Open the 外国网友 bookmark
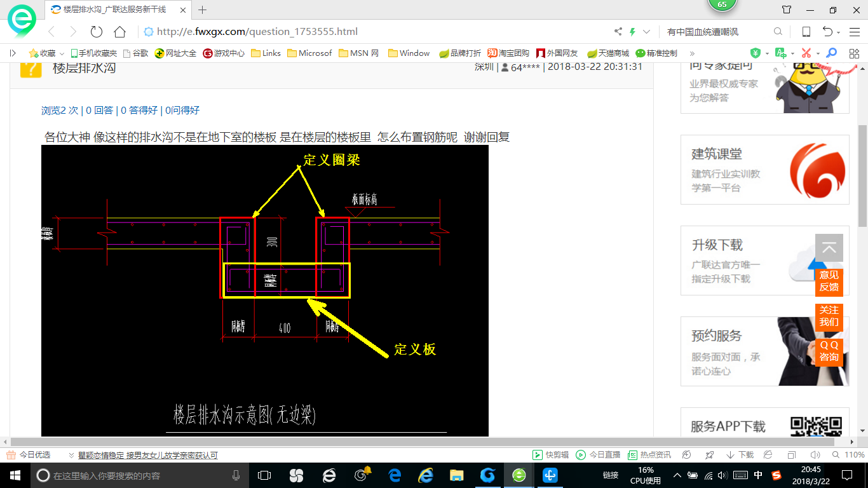 click(x=557, y=53)
